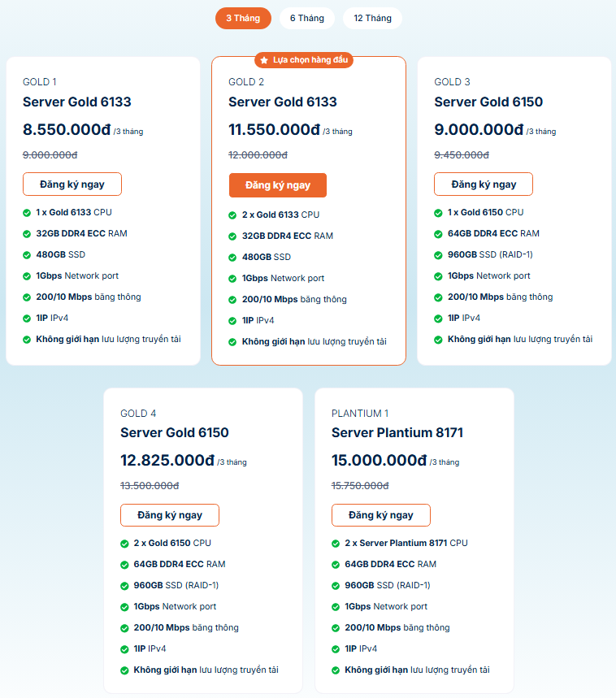
Task: Register for Gold 2 with the orange Đăng ký ngay button
Action: pos(277,185)
